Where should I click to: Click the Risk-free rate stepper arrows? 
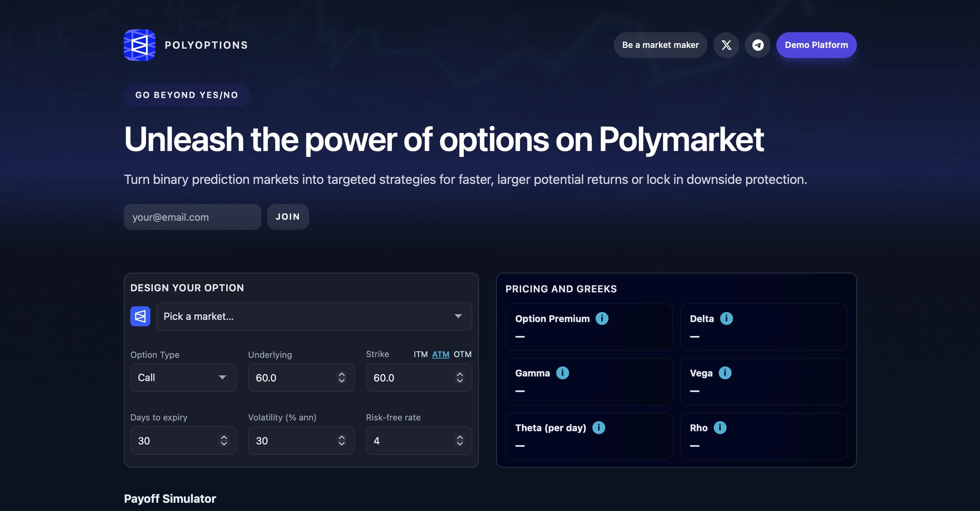click(x=460, y=441)
